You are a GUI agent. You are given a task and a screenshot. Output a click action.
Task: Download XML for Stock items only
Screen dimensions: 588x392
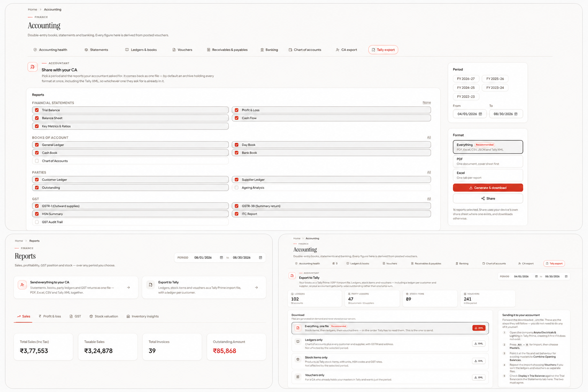click(x=479, y=361)
